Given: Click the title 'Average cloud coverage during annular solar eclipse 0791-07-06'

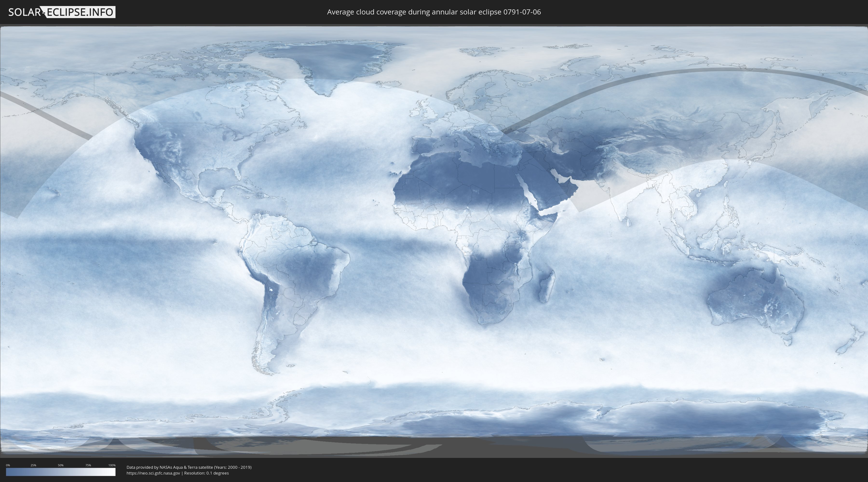Looking at the screenshot, I should [434, 12].
